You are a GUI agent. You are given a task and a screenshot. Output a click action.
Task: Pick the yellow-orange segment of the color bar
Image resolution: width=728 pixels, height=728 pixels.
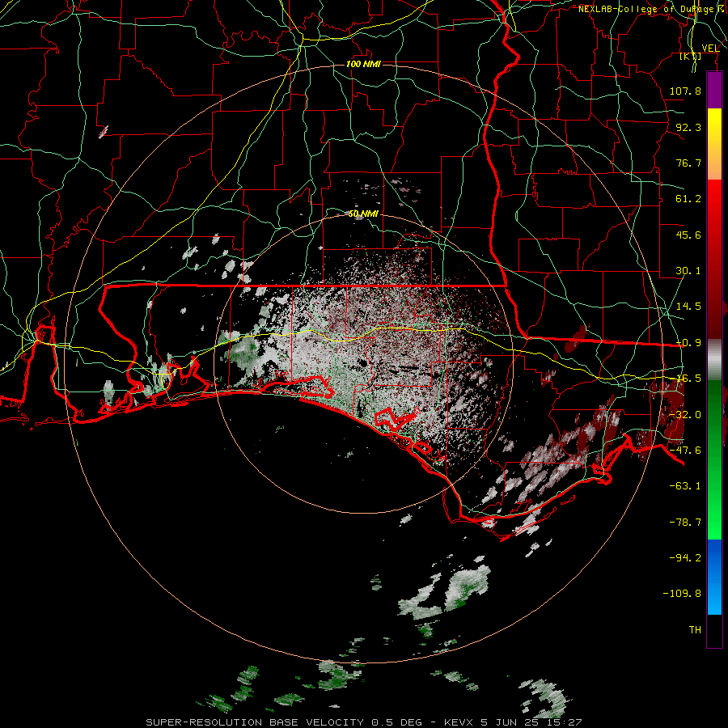pos(714,144)
